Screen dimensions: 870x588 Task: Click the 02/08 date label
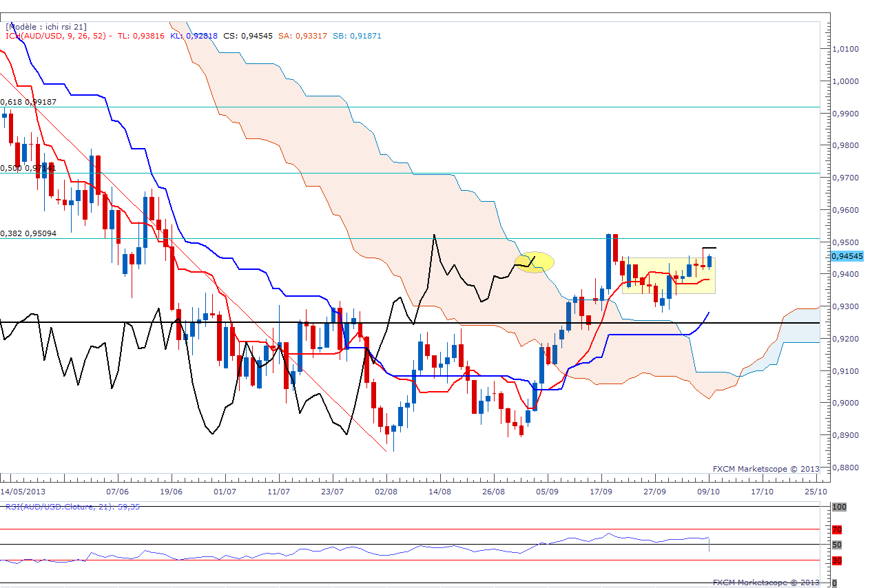coord(387,492)
